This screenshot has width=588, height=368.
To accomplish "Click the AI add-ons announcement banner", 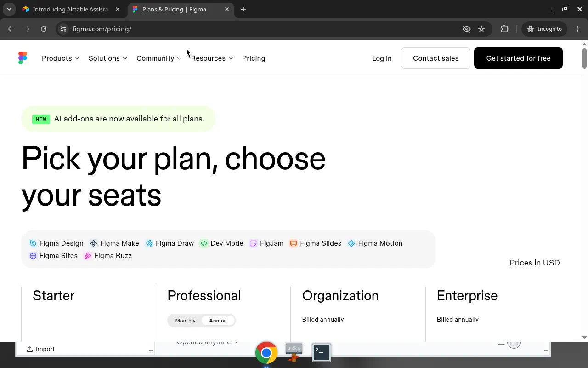I will tap(119, 119).
